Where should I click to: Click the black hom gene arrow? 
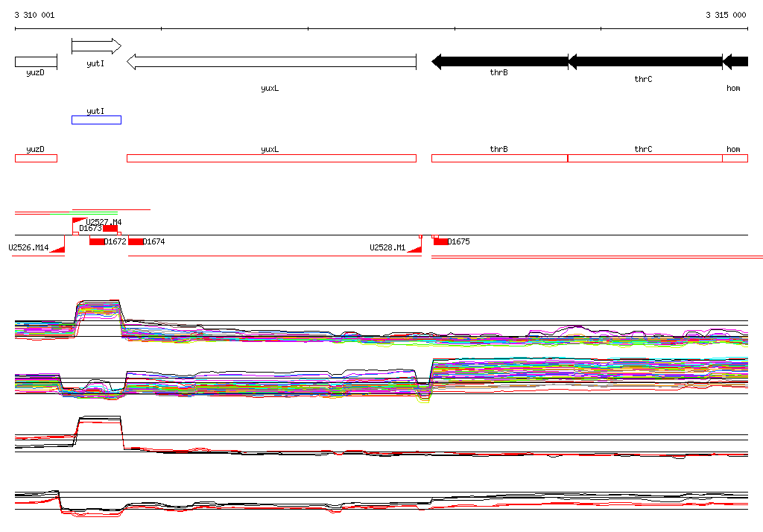pyautogui.click(x=735, y=62)
